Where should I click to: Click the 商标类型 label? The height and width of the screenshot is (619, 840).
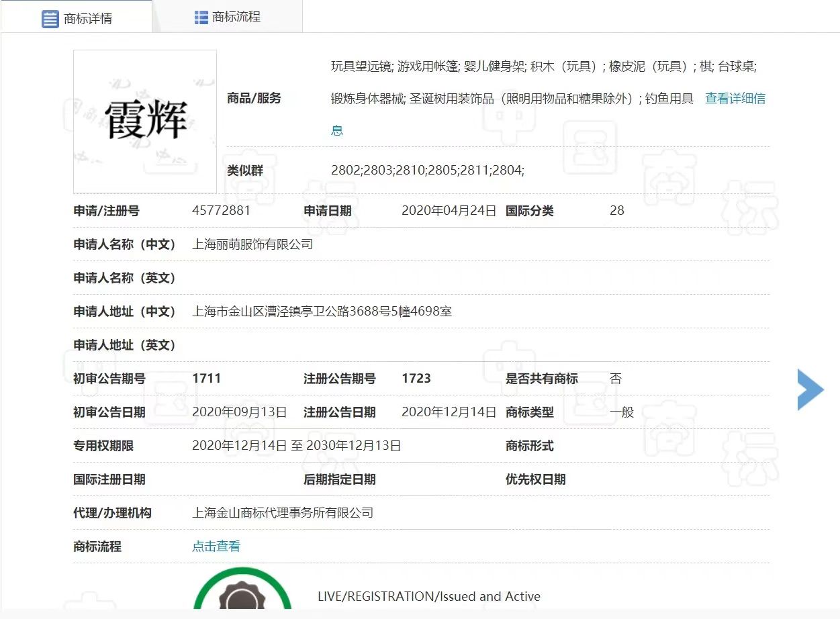point(530,412)
